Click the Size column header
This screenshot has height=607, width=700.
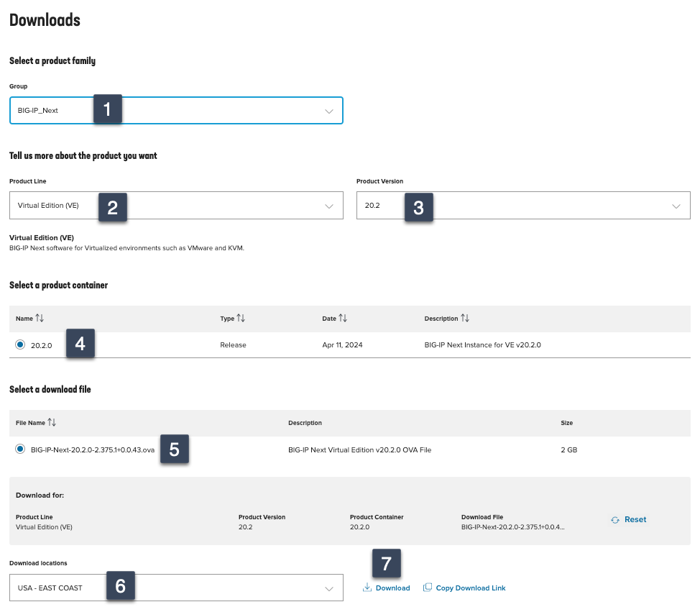click(566, 423)
